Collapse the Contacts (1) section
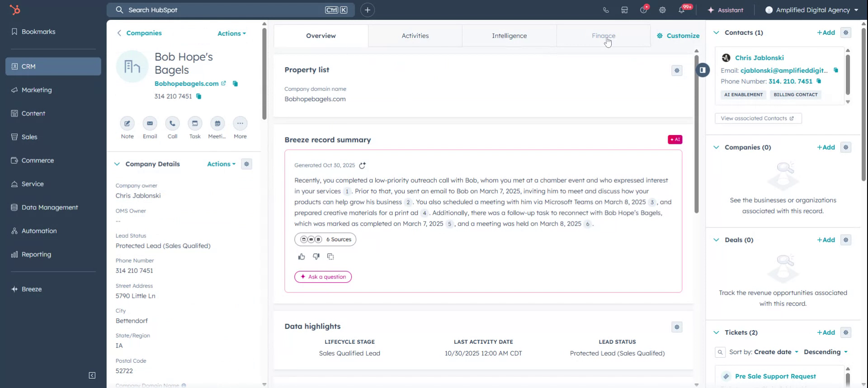 pos(716,33)
